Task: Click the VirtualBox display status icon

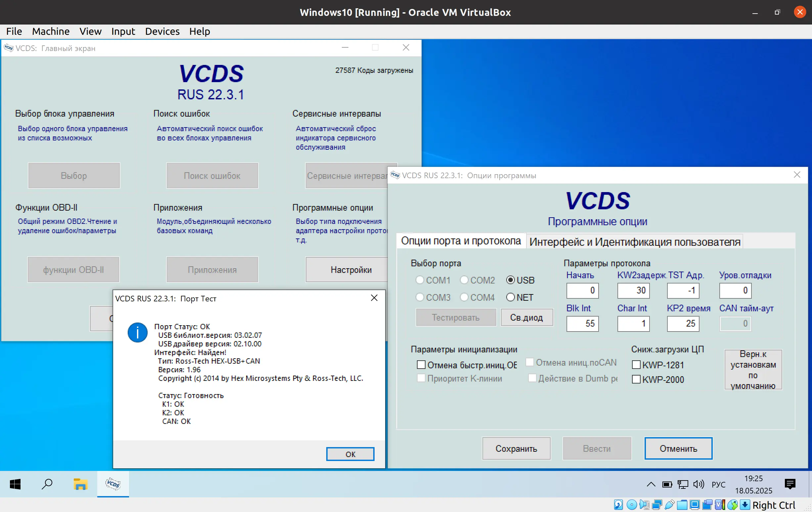Action: [695, 505]
